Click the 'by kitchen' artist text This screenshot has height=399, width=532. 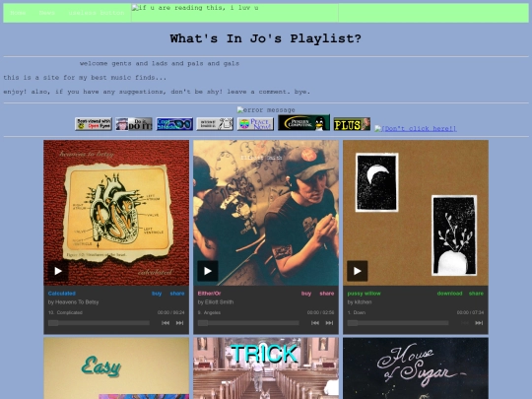pyautogui.click(x=360, y=302)
